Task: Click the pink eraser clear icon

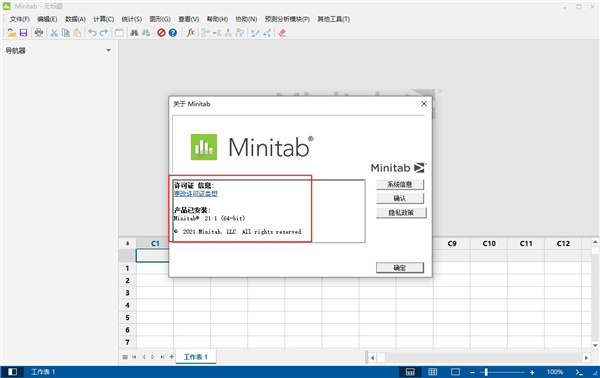Action: pyautogui.click(x=282, y=33)
